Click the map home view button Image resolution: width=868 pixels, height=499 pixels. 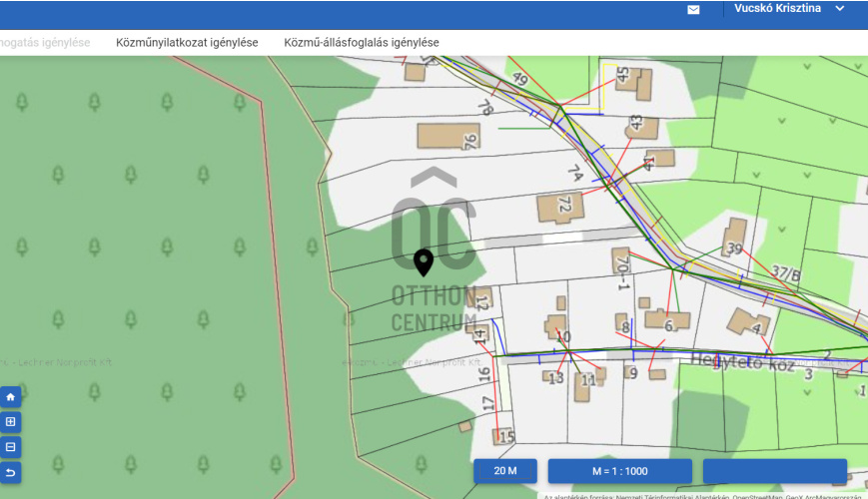[11, 396]
